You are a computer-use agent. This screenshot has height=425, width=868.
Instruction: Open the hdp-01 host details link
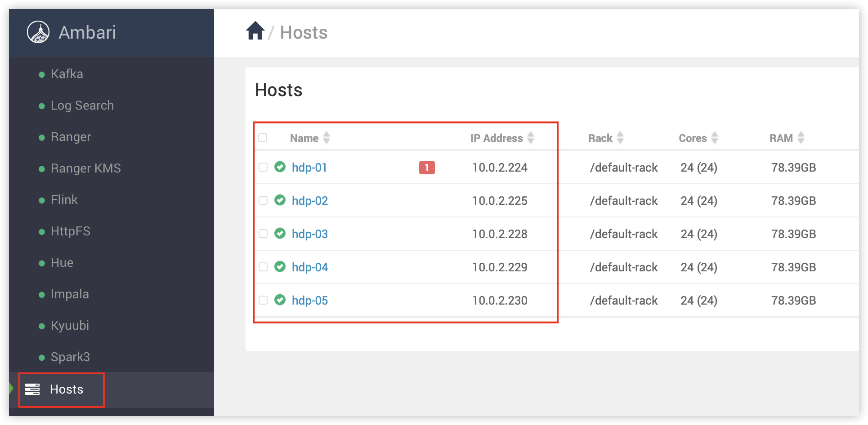click(309, 167)
